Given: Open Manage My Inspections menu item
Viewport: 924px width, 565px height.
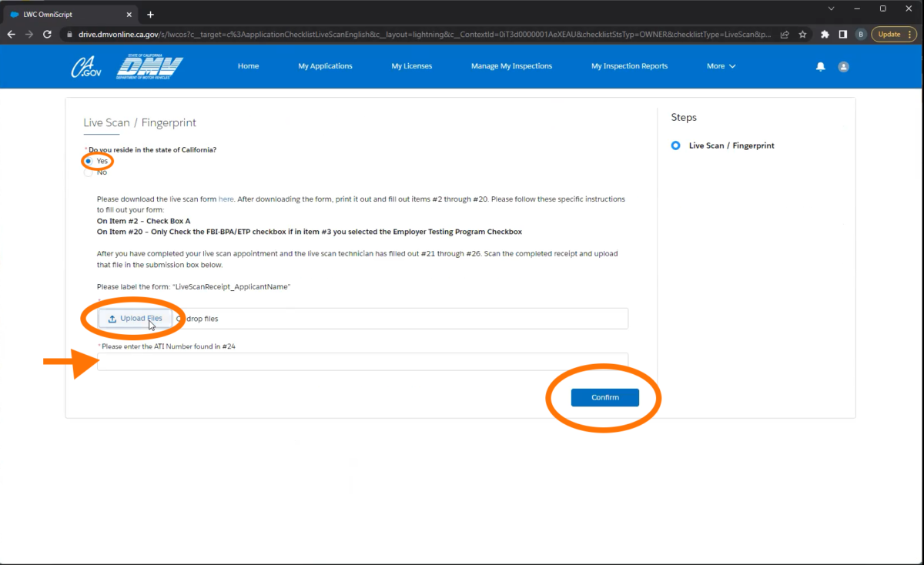Looking at the screenshot, I should (511, 66).
